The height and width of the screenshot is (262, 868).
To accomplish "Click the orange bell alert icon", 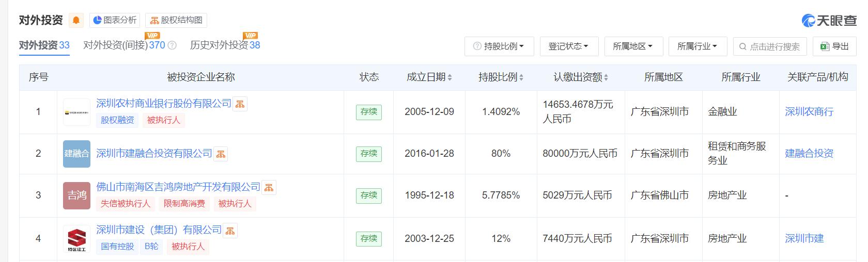I will [76, 20].
